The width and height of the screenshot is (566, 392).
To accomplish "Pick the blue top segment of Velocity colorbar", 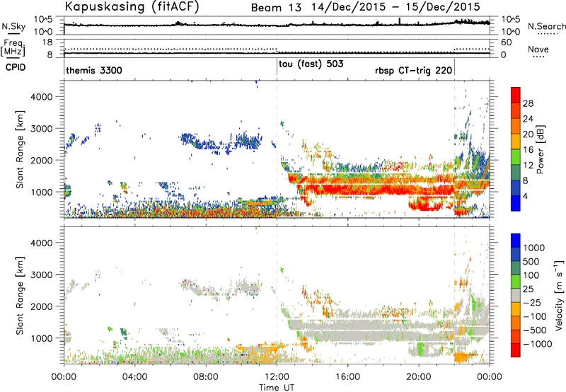I will 516,241.
